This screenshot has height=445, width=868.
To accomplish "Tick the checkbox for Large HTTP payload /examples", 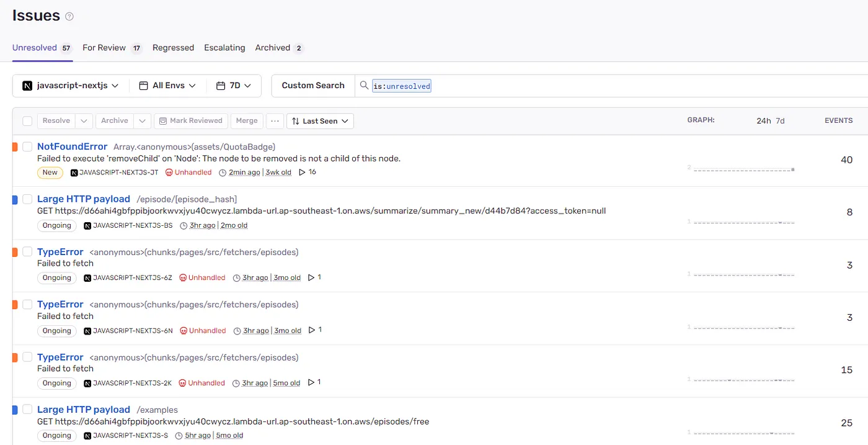I will point(27,409).
